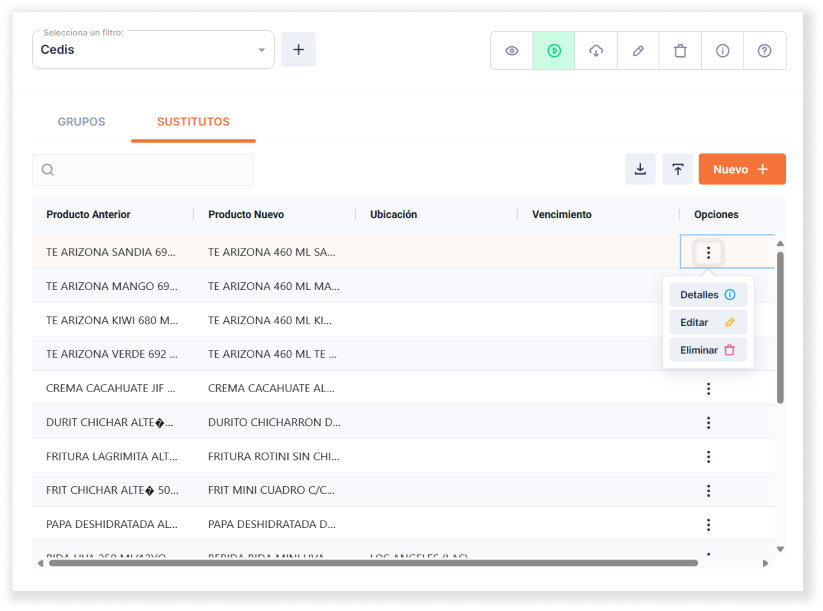The image size is (823, 611).
Task: Select cell FRITURA ROTINI SIN CHI...
Action: click(x=273, y=456)
